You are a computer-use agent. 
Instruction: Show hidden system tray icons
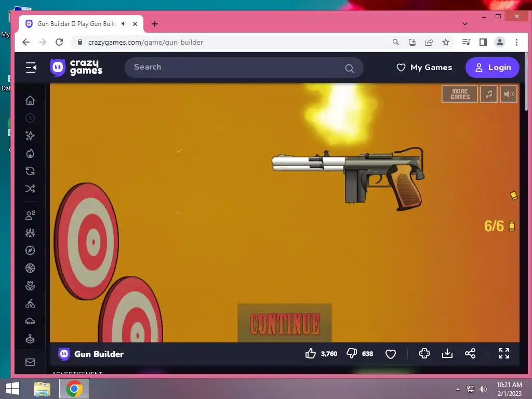(x=458, y=389)
